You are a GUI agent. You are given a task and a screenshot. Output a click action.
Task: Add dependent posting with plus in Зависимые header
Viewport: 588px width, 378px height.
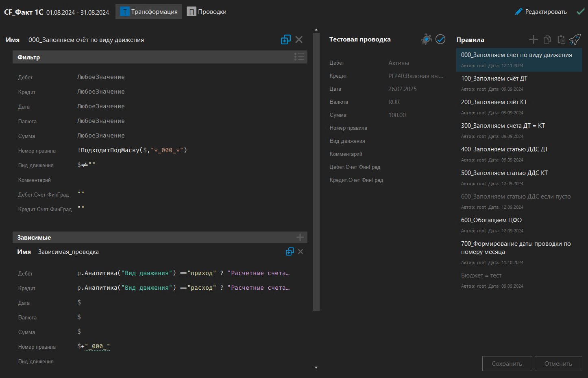coord(300,237)
